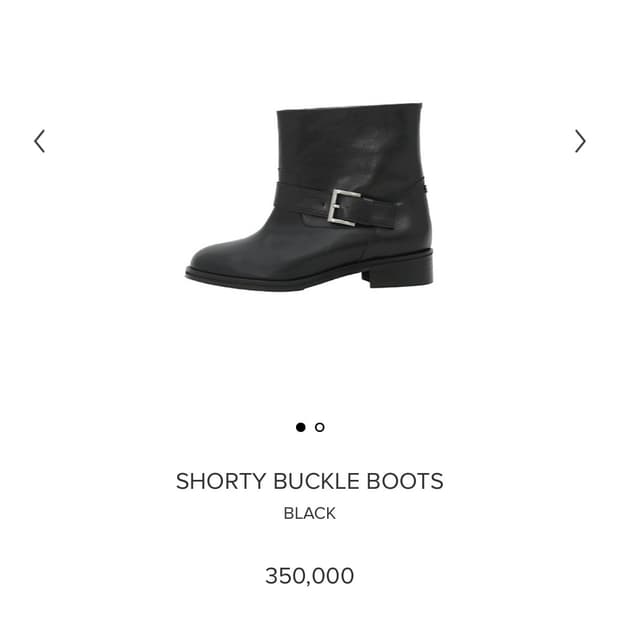Click the boot's upper shaft area
Viewport: 620px width, 620px height.
[350, 142]
